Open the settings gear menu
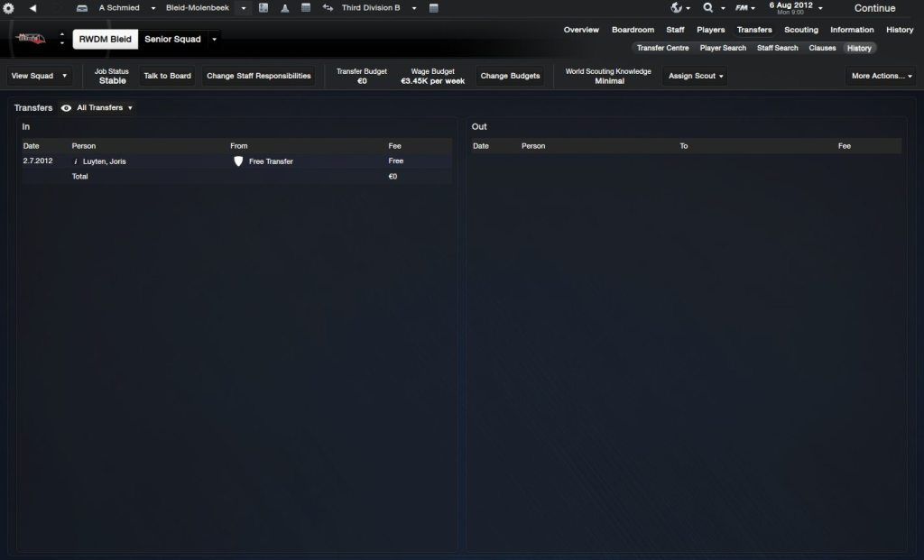 (9, 8)
